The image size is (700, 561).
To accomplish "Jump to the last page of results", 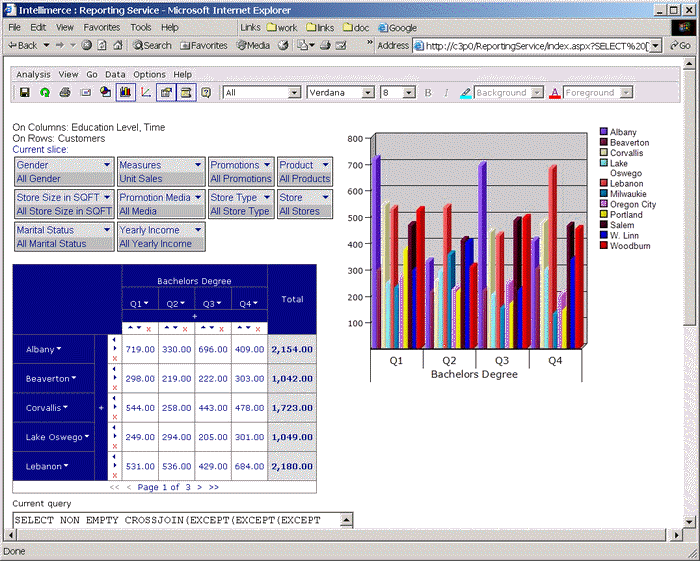I will pos(214,487).
